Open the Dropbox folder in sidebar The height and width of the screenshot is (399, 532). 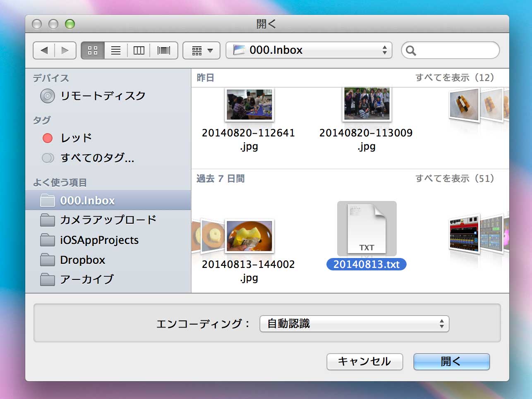point(108,260)
